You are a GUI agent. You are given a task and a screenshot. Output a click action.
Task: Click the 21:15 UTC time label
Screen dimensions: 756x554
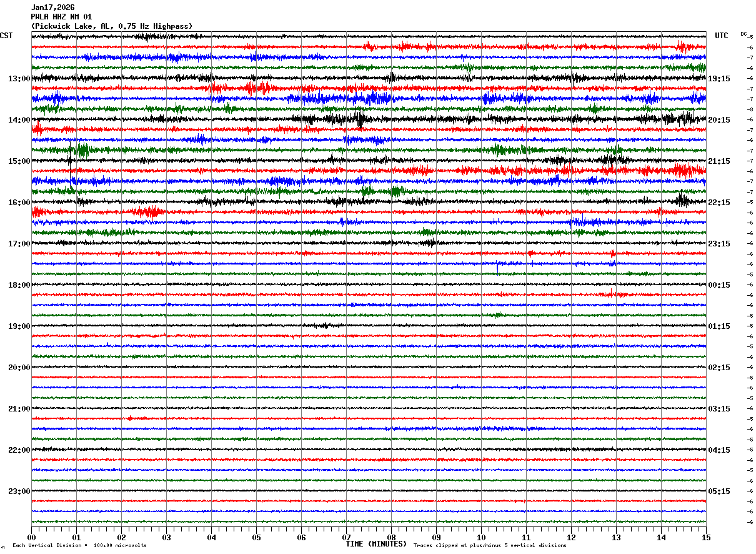pyautogui.click(x=719, y=161)
